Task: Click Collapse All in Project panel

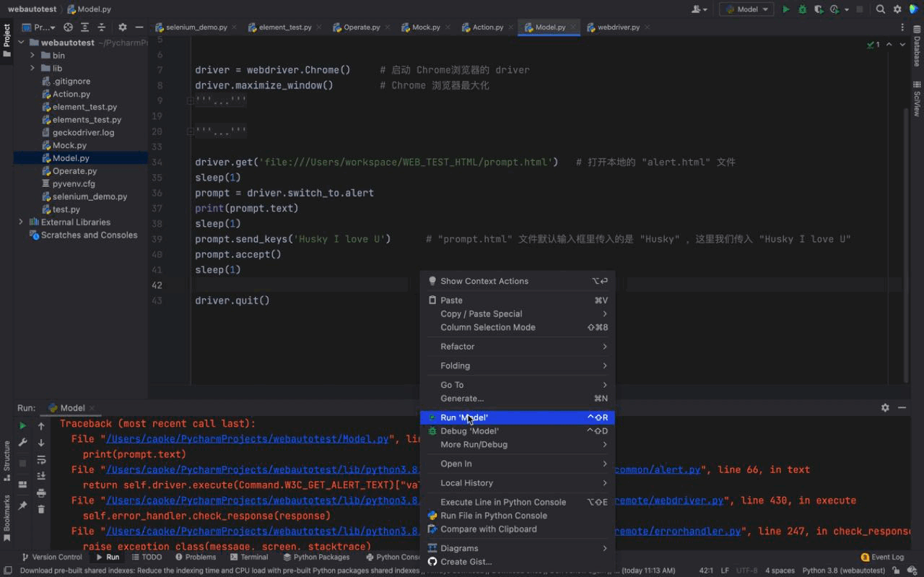Action: click(x=101, y=27)
